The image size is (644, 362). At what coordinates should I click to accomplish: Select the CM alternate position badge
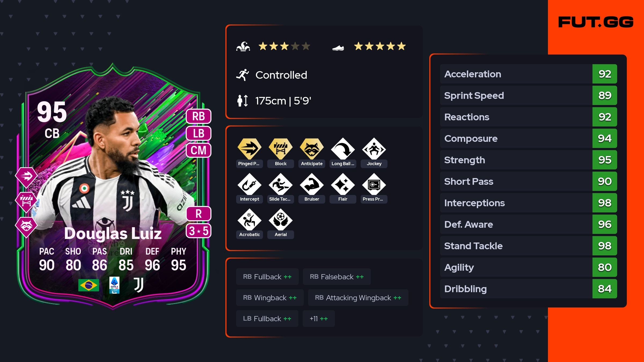coord(199,150)
